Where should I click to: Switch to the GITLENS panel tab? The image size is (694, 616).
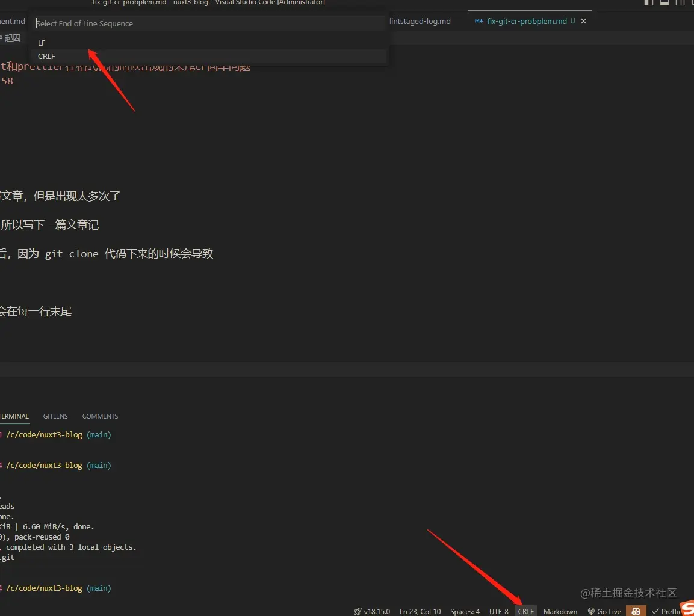(x=55, y=416)
